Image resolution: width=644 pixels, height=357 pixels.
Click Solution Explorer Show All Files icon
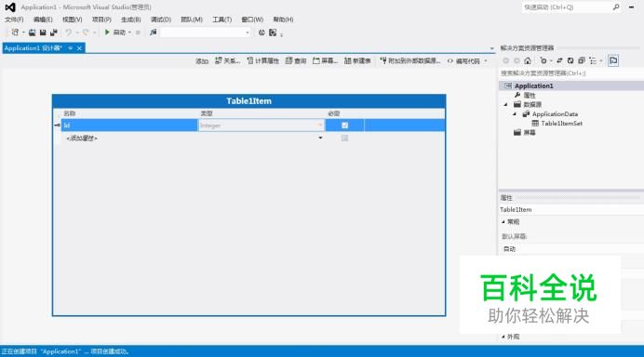tap(593, 60)
